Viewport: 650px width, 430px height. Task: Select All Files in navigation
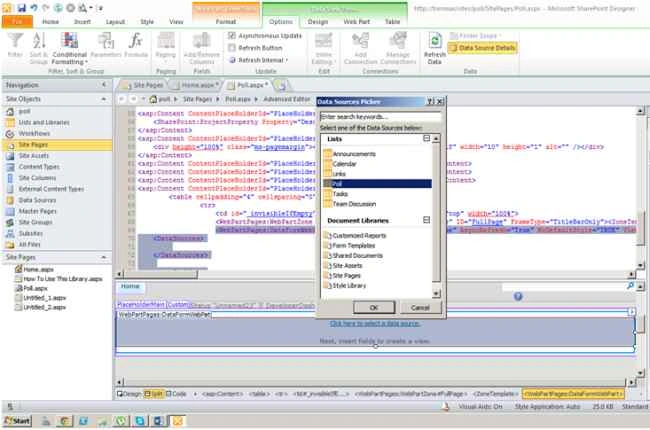click(x=29, y=245)
